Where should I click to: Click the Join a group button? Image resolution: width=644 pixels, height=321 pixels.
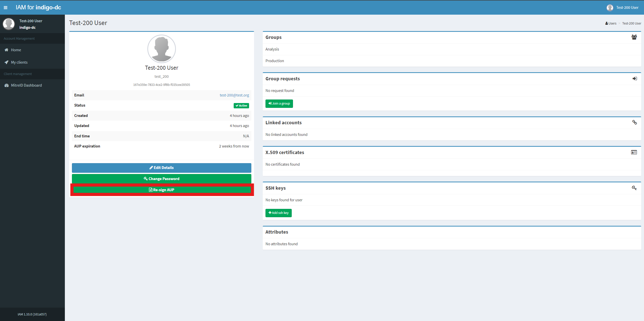pos(279,104)
